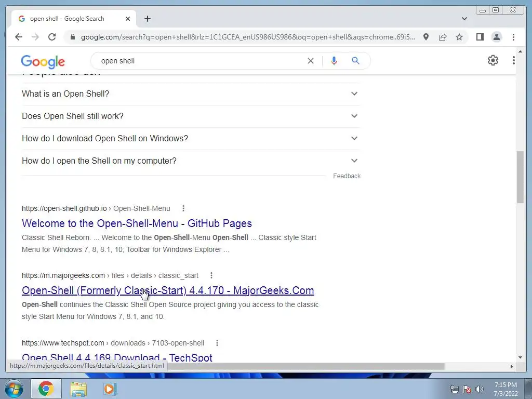Click the vertical scrollbar thumb

pos(521,177)
